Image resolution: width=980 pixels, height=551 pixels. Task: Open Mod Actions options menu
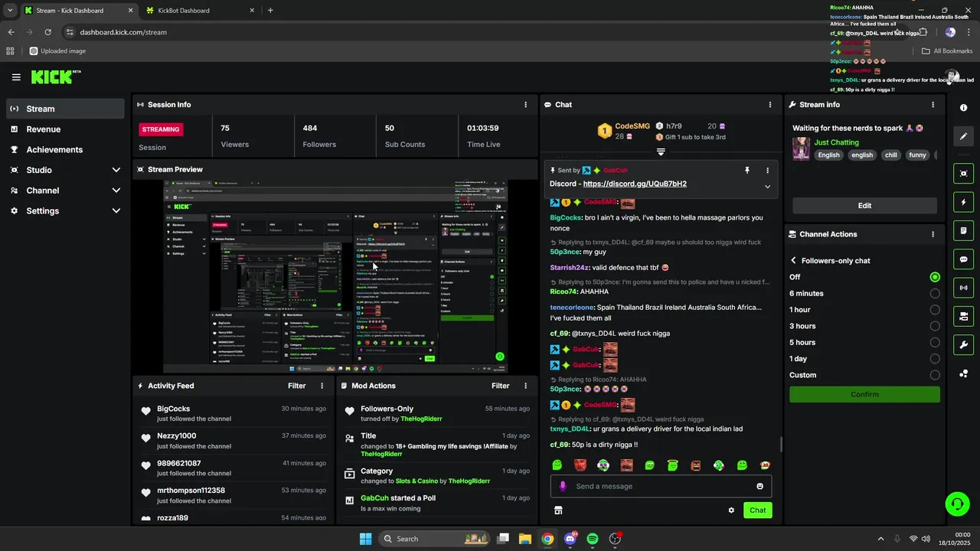(525, 386)
